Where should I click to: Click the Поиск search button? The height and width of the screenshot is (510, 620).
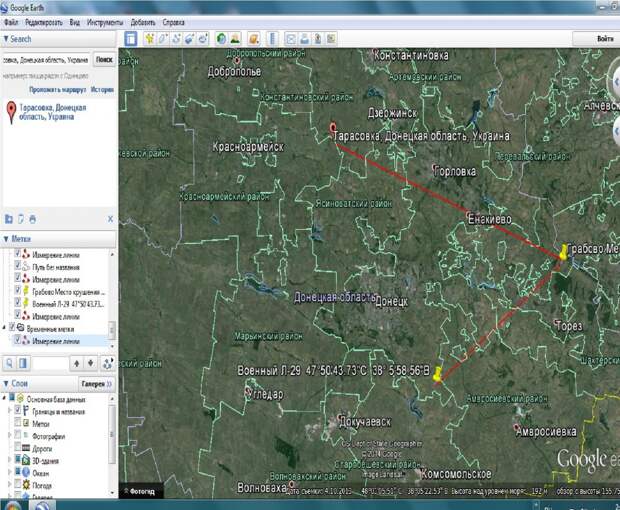click(x=104, y=59)
